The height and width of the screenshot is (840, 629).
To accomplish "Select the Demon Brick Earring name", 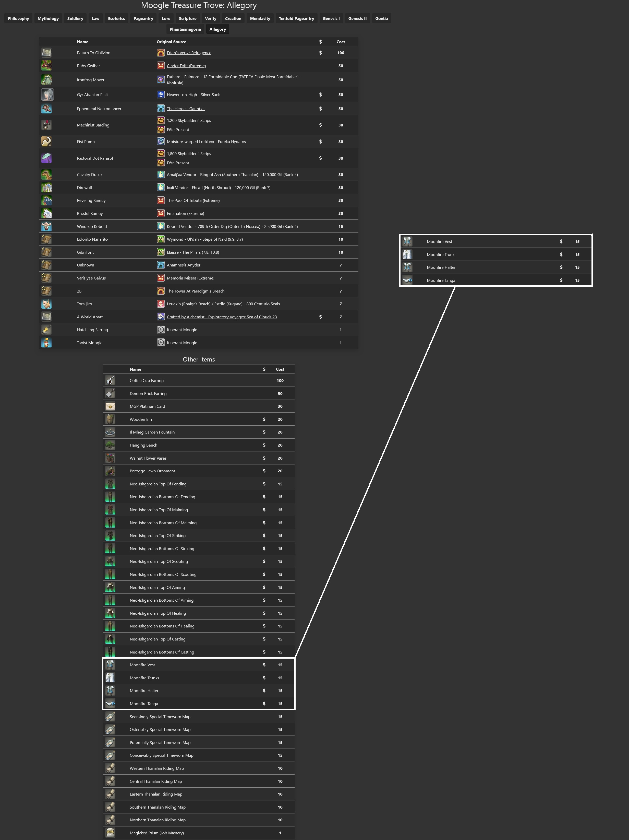I will tap(148, 393).
